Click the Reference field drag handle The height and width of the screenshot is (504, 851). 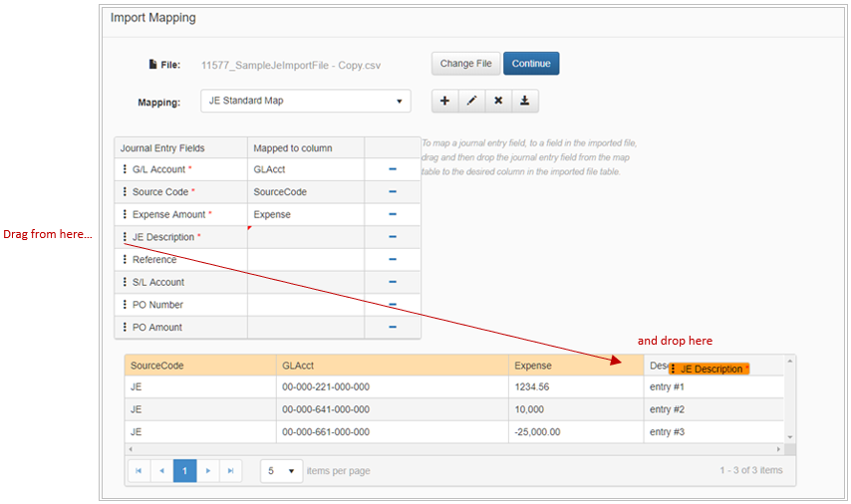point(125,260)
